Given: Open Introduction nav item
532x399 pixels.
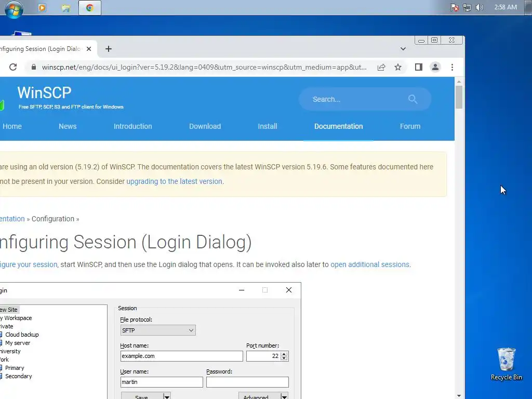Looking at the screenshot, I should pos(132,126).
